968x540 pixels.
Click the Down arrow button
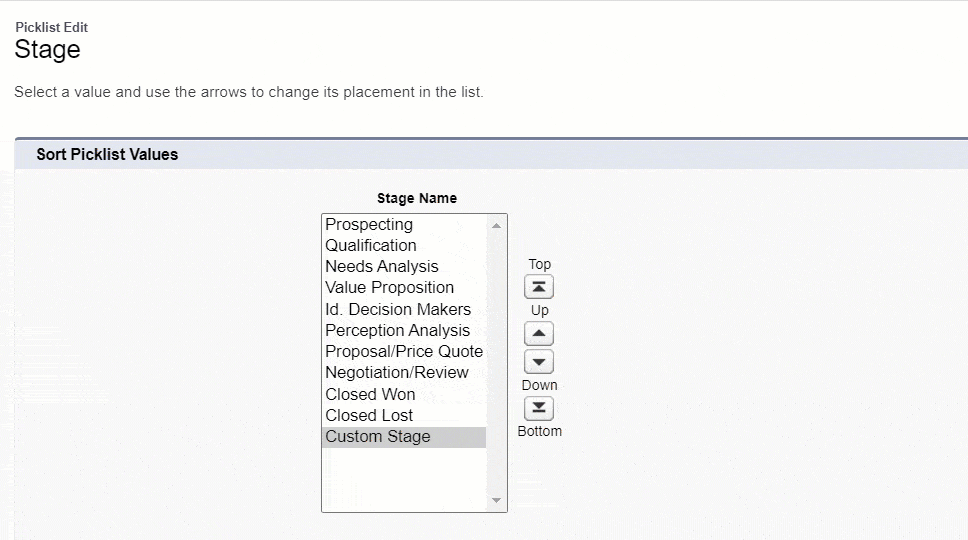(x=539, y=362)
